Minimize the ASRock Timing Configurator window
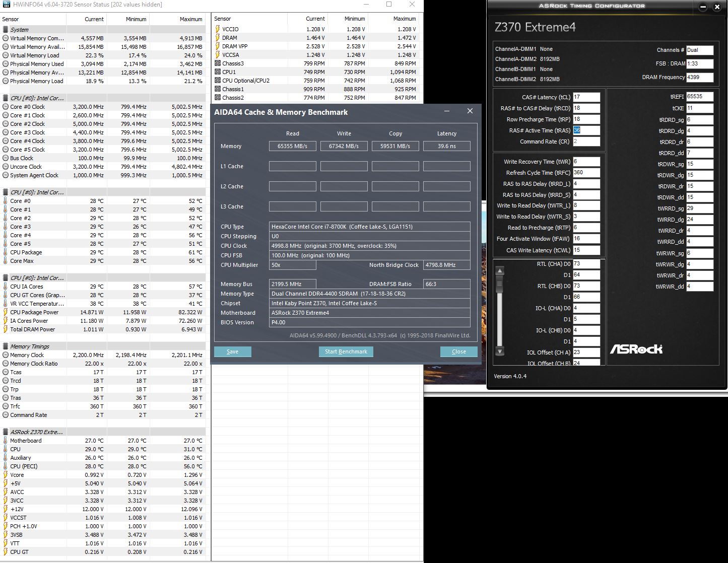Screen dimensions: 728x563 pyautogui.click(x=703, y=7)
